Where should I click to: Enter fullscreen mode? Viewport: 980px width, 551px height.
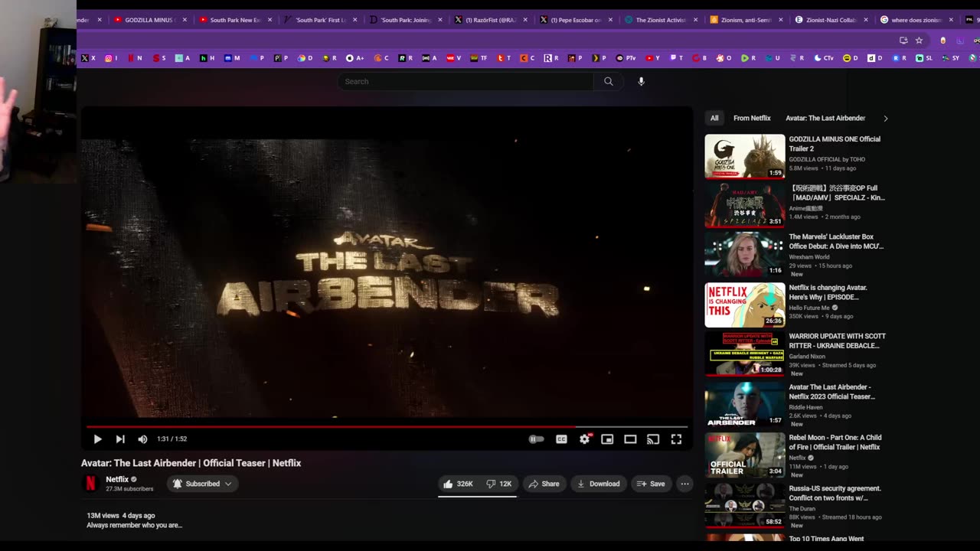click(x=676, y=439)
